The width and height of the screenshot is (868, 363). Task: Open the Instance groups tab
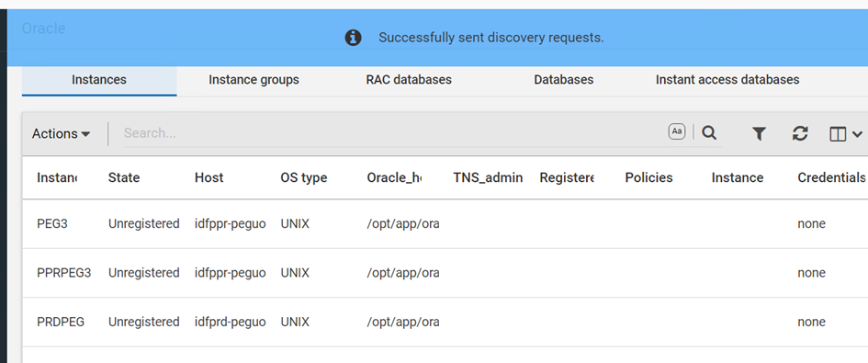pyautogui.click(x=254, y=80)
